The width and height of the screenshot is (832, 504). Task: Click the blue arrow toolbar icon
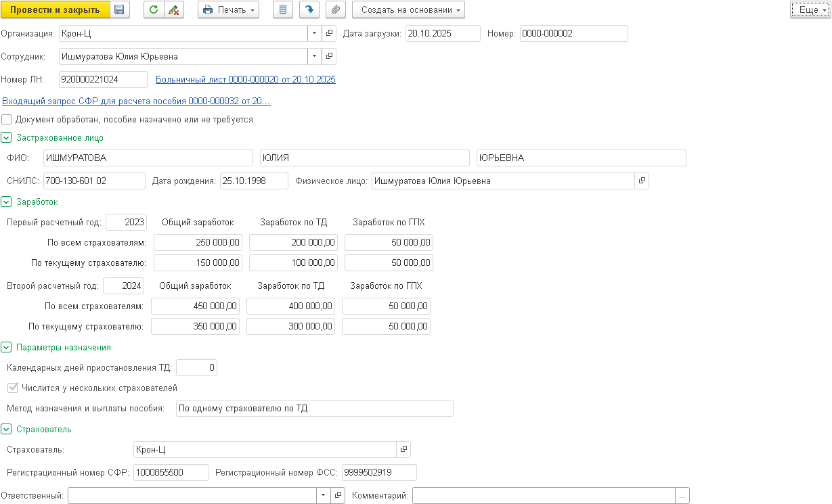click(x=309, y=10)
